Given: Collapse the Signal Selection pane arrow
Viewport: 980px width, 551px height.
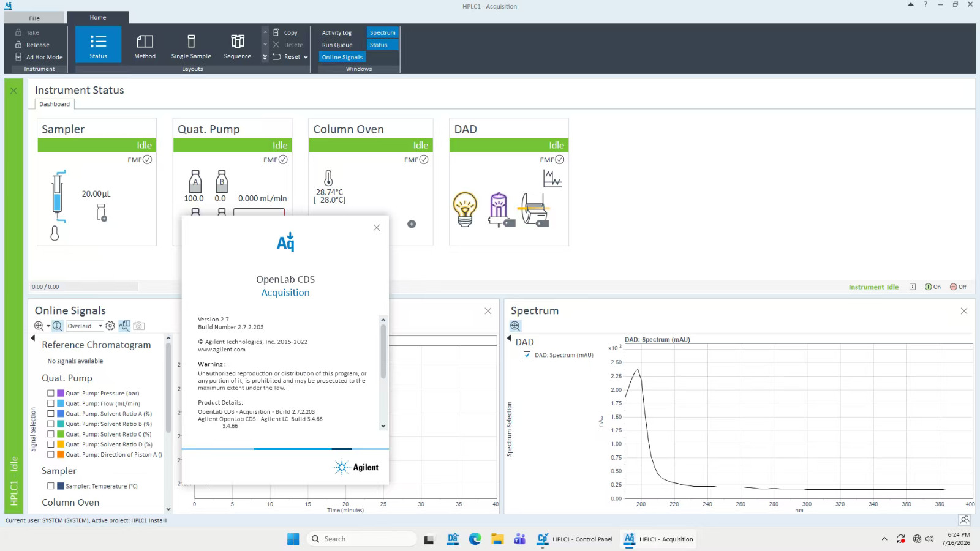Looking at the screenshot, I should pyautogui.click(x=33, y=338).
